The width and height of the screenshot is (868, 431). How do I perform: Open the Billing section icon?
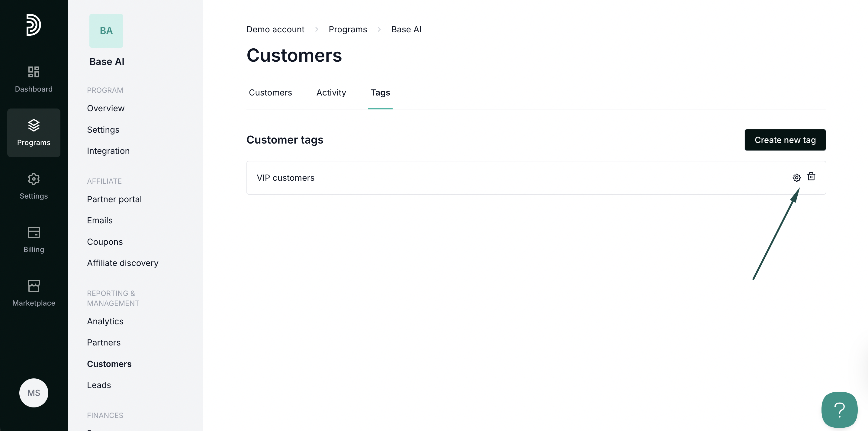tap(34, 232)
